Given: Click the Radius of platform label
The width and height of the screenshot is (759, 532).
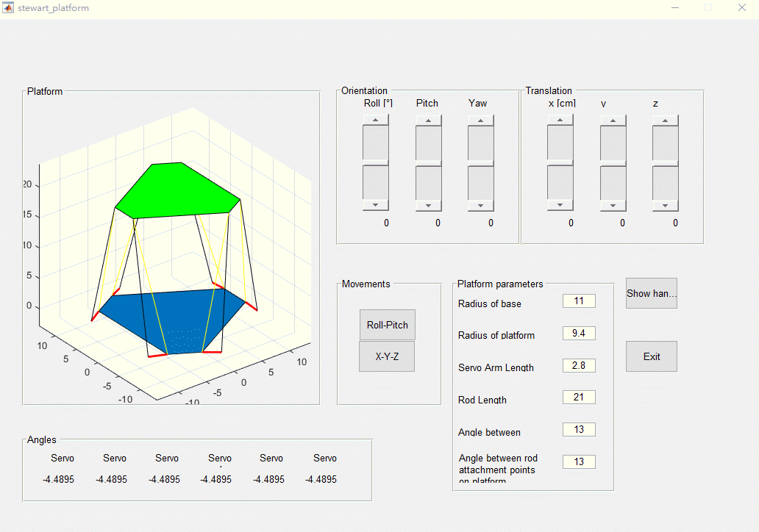Looking at the screenshot, I should (496, 335).
